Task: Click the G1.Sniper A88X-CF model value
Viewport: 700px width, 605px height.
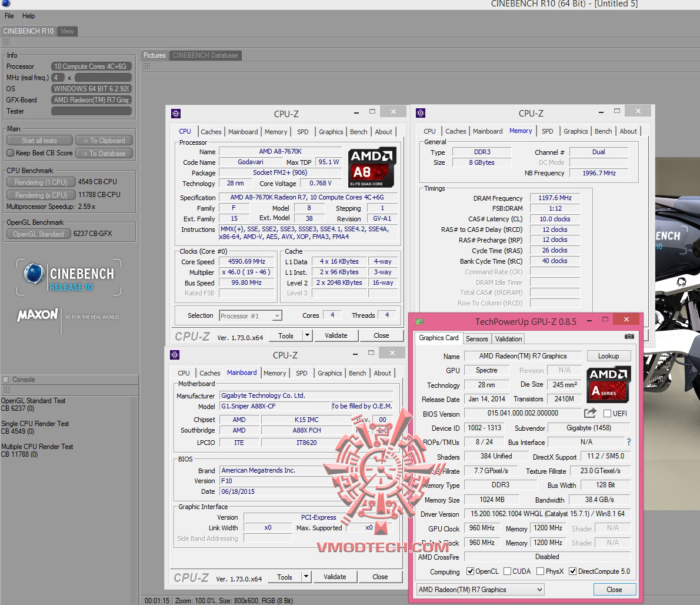Action: tap(275, 406)
